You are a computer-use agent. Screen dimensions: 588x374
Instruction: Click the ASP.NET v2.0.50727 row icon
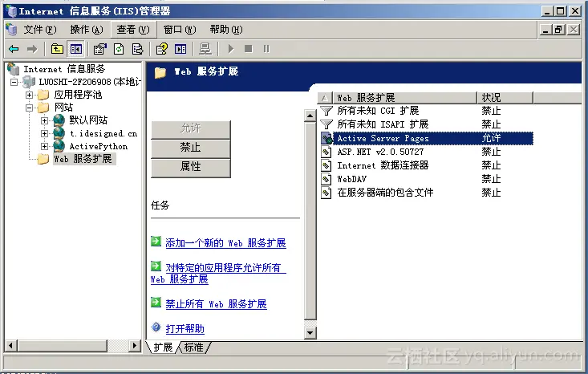pos(326,152)
